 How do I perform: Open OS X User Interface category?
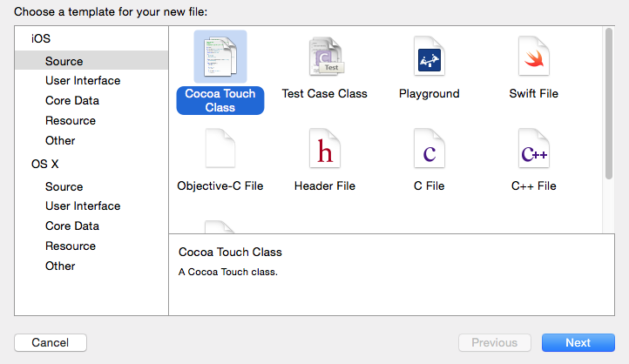[x=83, y=206]
